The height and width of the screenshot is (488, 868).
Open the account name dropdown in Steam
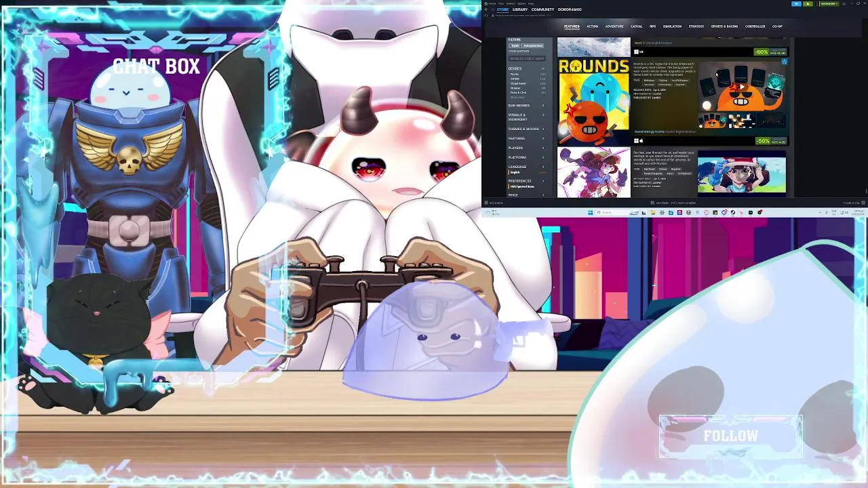[x=829, y=4]
